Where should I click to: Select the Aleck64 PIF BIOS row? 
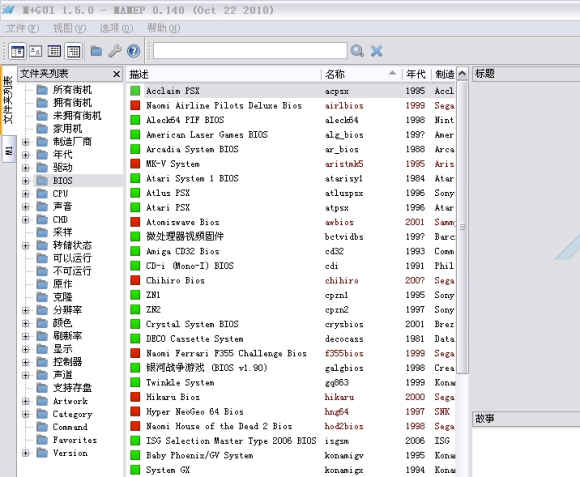pos(291,120)
